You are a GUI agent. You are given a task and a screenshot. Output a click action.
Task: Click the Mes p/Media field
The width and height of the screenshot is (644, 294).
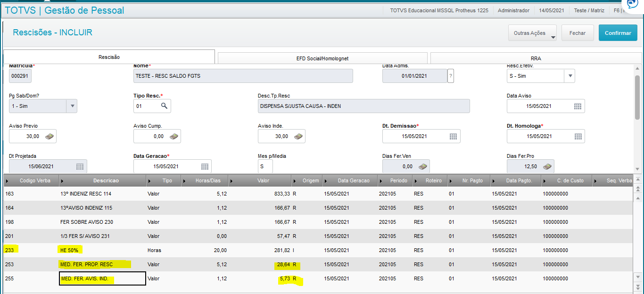[265, 166]
